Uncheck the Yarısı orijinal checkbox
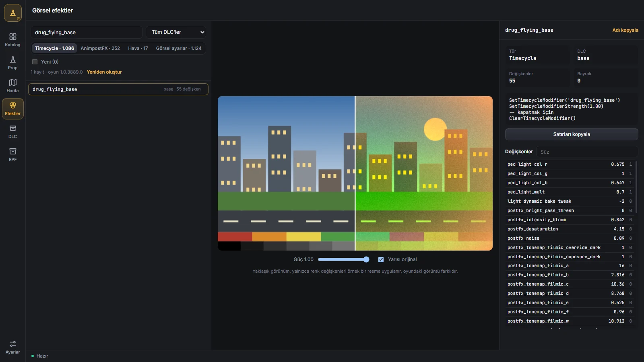 pyautogui.click(x=381, y=259)
